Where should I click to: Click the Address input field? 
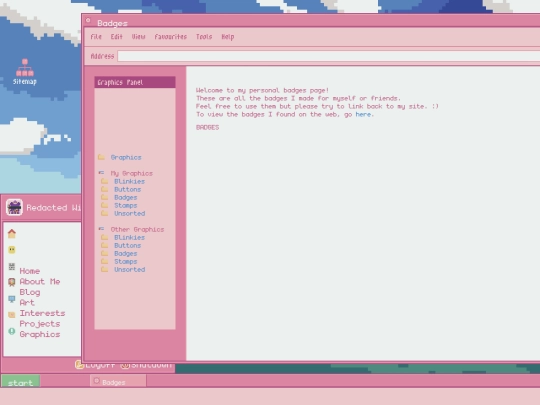pyautogui.click(x=329, y=56)
